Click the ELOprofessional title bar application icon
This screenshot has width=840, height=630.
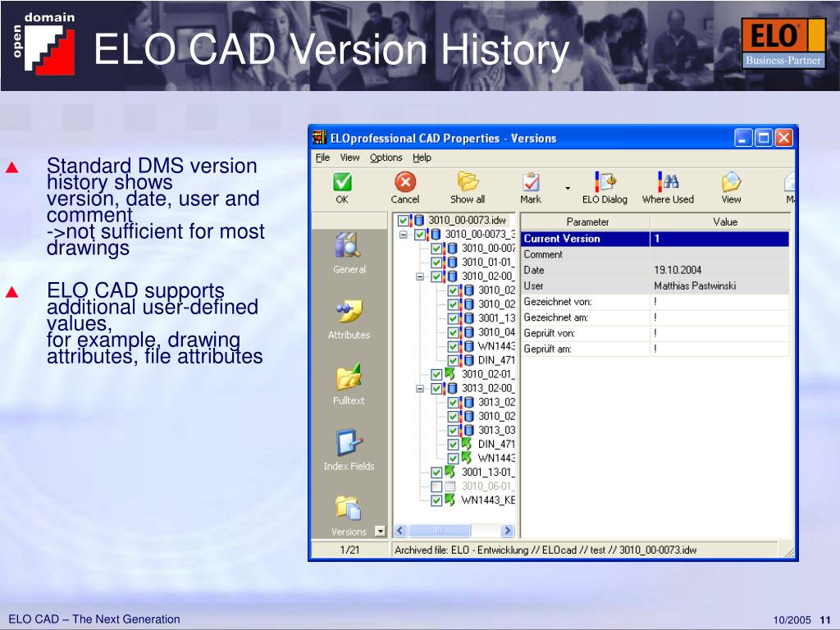pyautogui.click(x=319, y=138)
